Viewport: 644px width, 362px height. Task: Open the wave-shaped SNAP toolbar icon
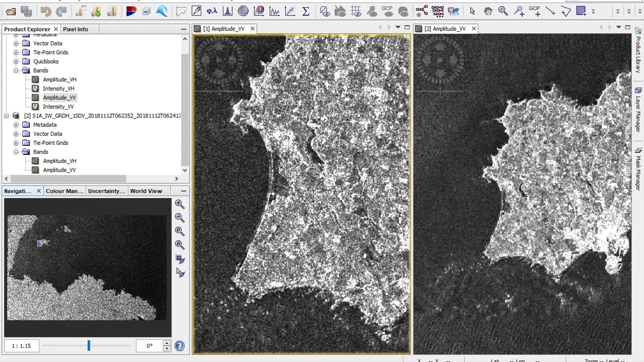point(162,11)
